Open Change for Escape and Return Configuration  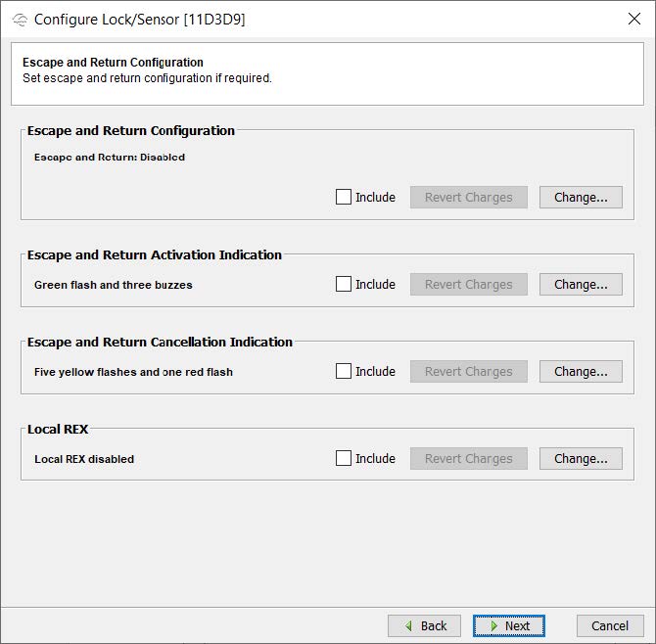(x=581, y=197)
